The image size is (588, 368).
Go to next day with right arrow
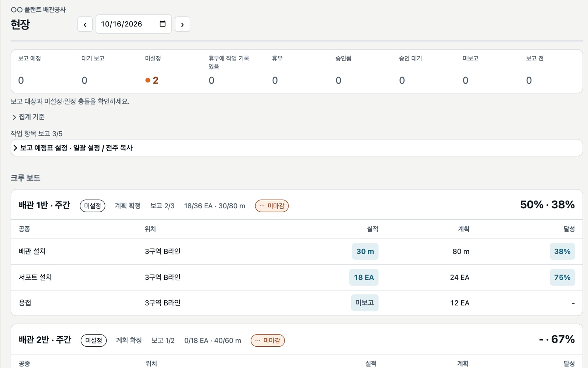click(182, 24)
